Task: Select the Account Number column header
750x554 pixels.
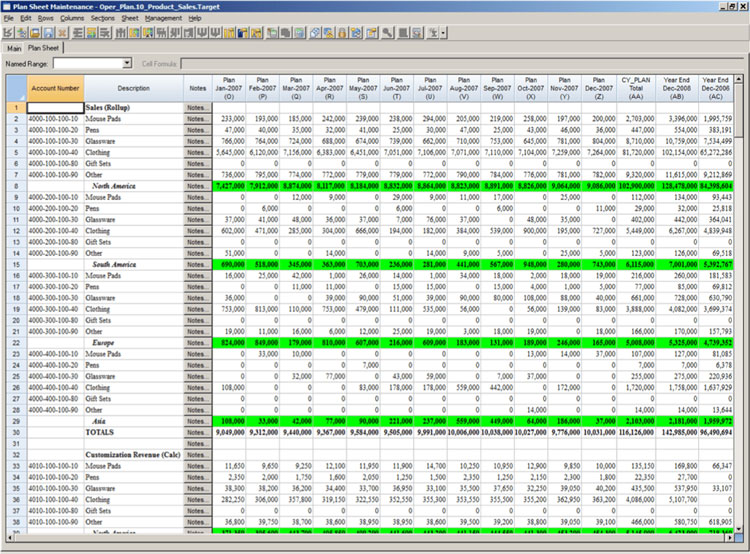Action: tap(55, 88)
